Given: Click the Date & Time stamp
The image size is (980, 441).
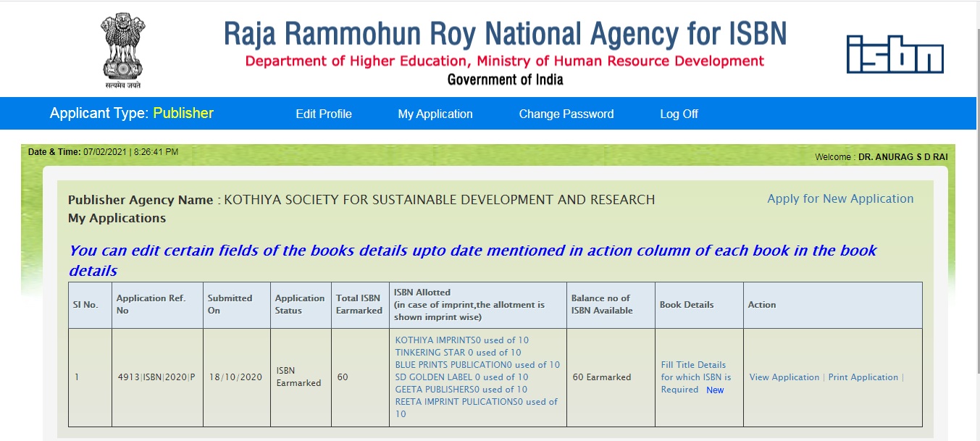Looking at the screenshot, I should pyautogui.click(x=103, y=152).
